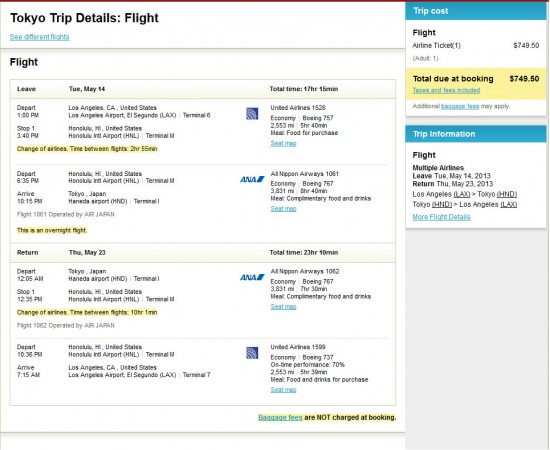
Task: View Seat map for United Airlines 1599
Action: [283, 390]
